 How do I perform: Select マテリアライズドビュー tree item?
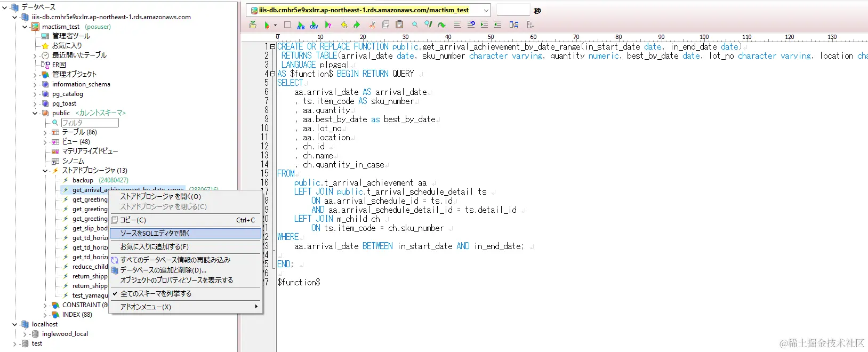[x=90, y=151]
